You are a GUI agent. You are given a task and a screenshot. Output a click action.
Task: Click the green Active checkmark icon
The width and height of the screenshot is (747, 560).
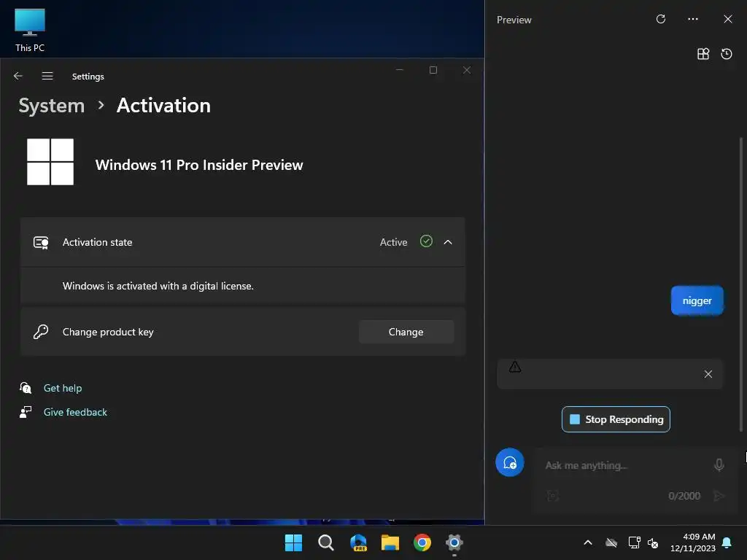[426, 241]
